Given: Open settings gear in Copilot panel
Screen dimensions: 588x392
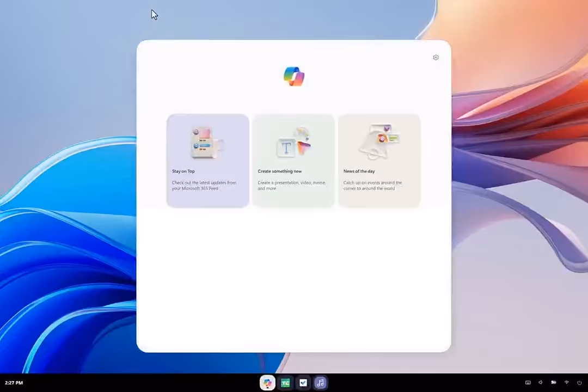Looking at the screenshot, I should coord(436,57).
